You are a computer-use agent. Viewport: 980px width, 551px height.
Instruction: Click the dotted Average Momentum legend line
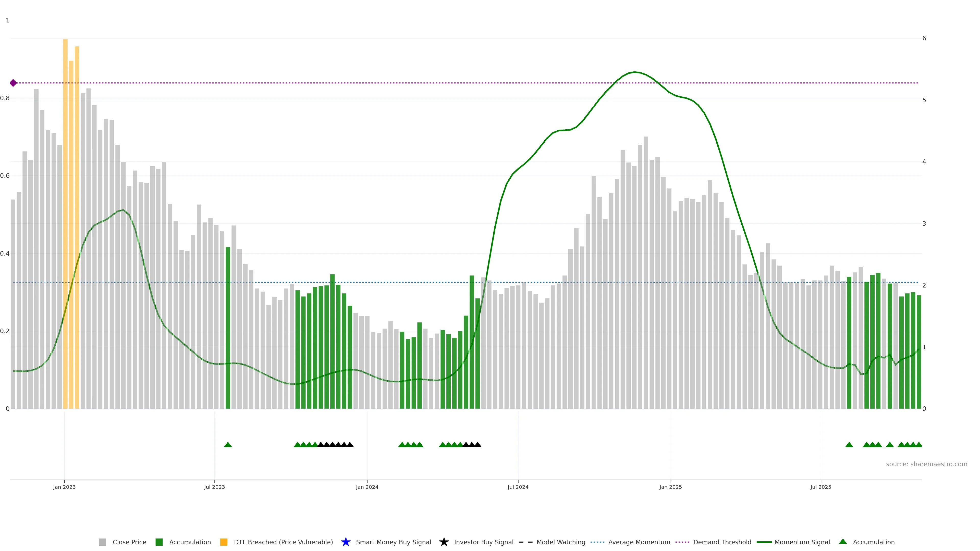(x=597, y=542)
